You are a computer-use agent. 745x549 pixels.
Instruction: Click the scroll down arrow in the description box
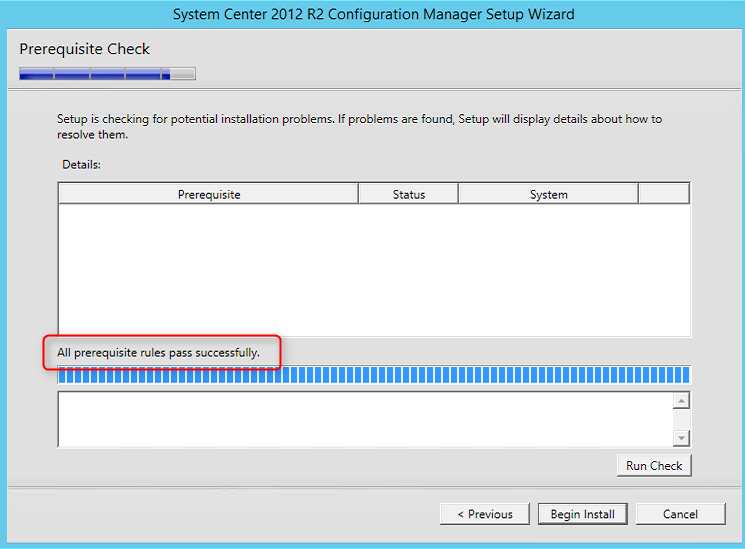point(681,438)
